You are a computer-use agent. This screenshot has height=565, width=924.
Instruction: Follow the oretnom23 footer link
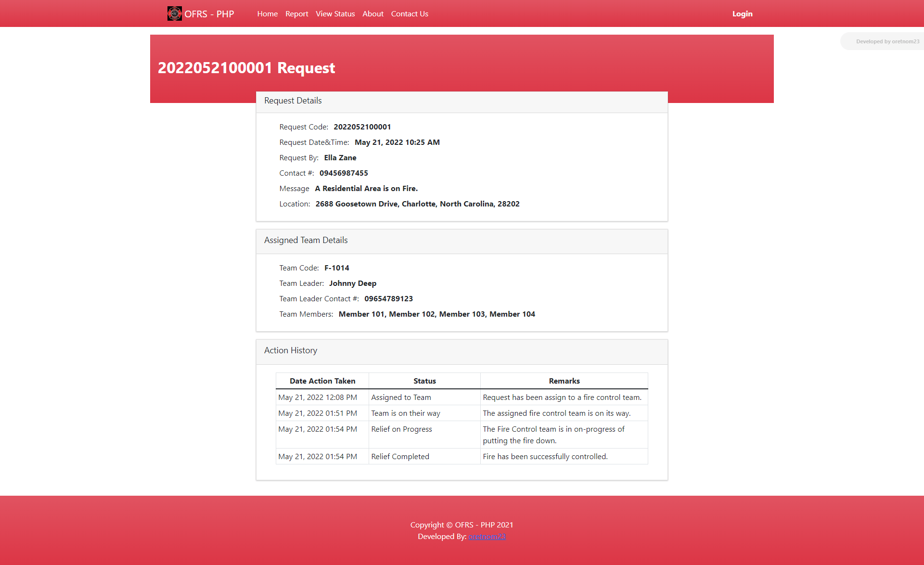point(487,536)
